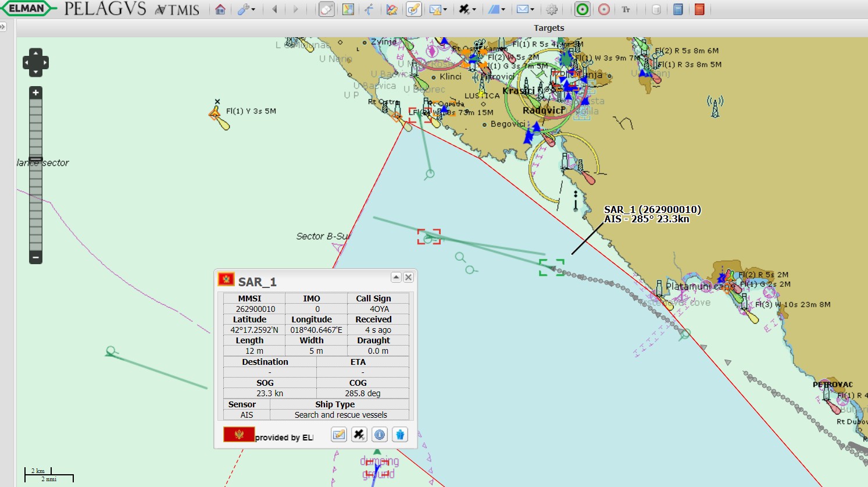Toggle red circle target display
The height and width of the screenshot is (487, 868).
(x=604, y=9)
